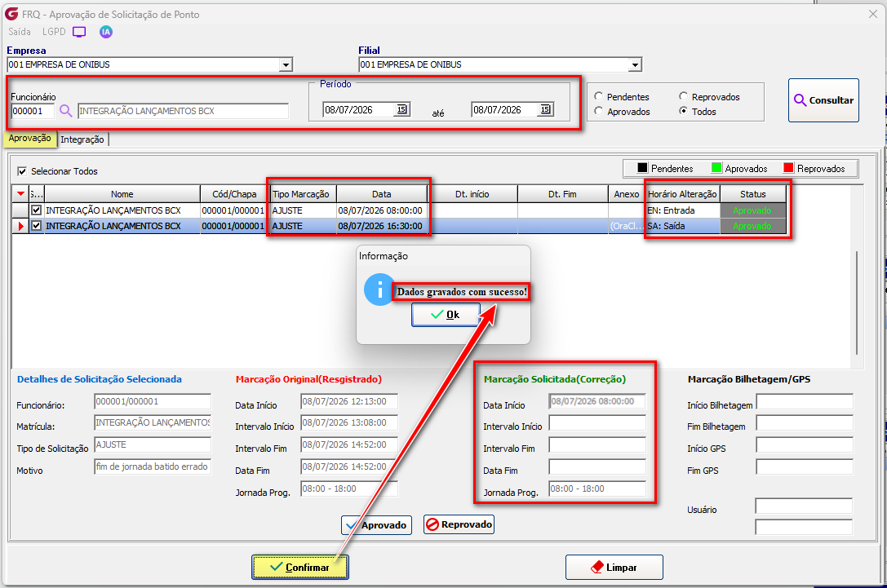Click the 08/07/2026 08:00:00 data cell
This screenshot has width=887, height=588.
[382, 210]
